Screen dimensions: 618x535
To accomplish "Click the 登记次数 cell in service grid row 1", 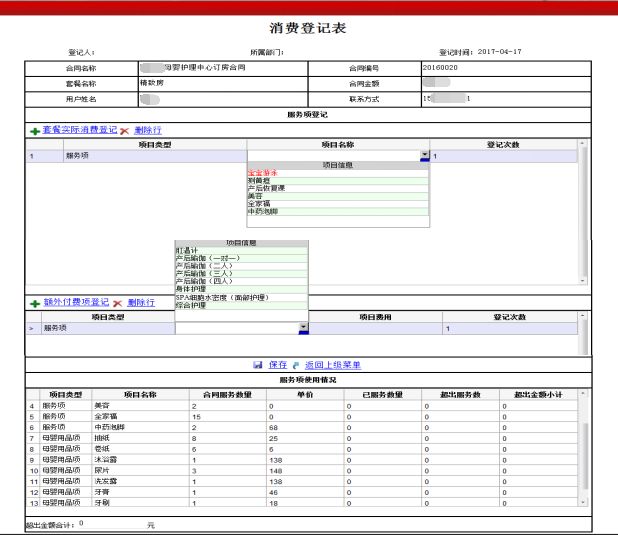I will click(x=503, y=157).
